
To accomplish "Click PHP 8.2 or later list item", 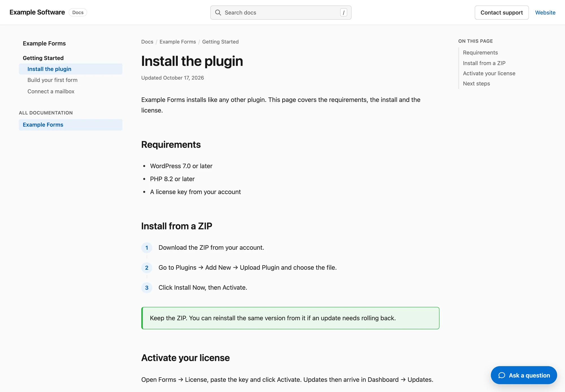I will (172, 179).
